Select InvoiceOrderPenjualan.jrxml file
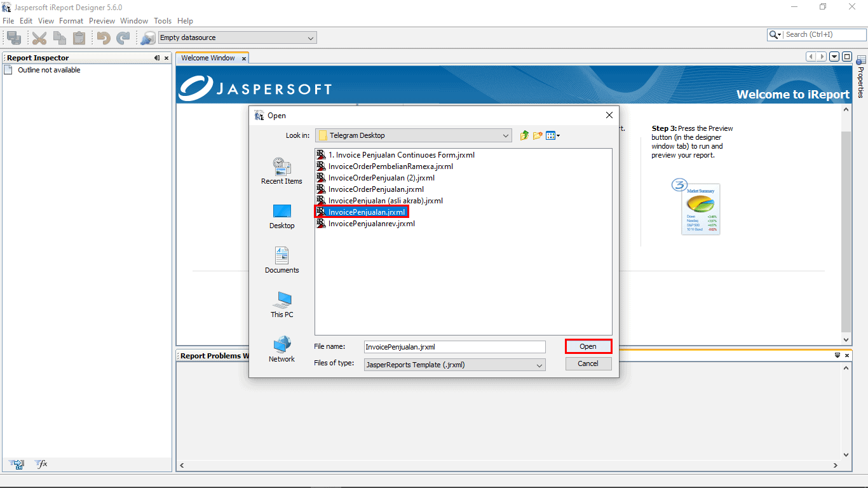 pos(370,189)
